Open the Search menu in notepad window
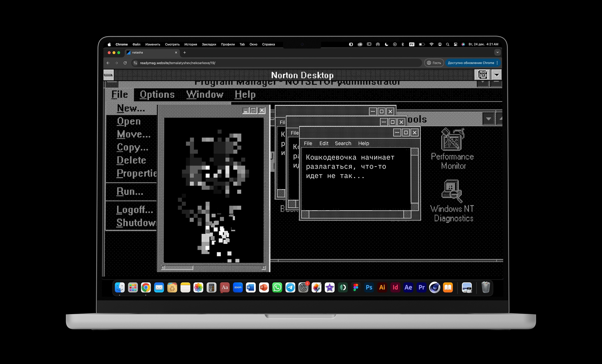The height and width of the screenshot is (364, 602). (343, 143)
